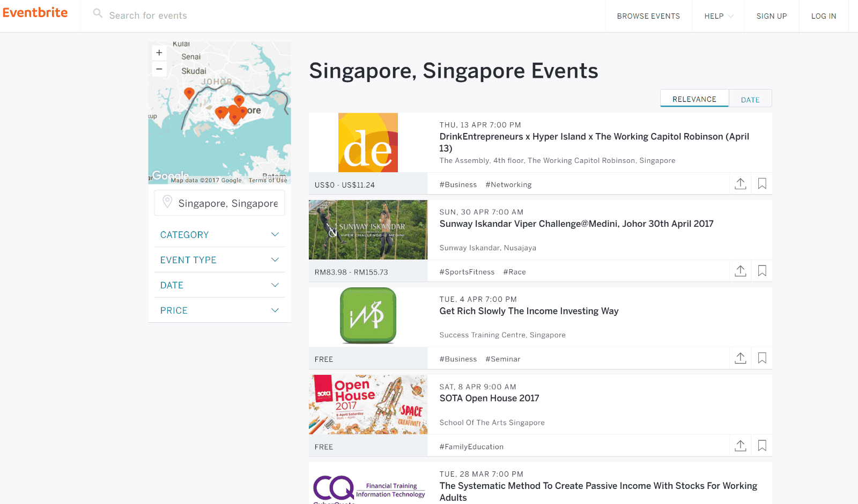
Task: Open BROWSE EVENTS in the header
Action: (x=648, y=16)
